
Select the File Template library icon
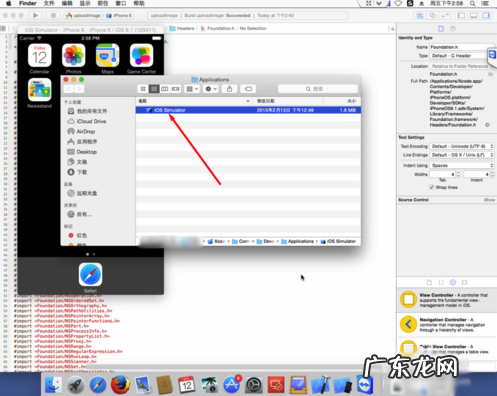click(429, 282)
